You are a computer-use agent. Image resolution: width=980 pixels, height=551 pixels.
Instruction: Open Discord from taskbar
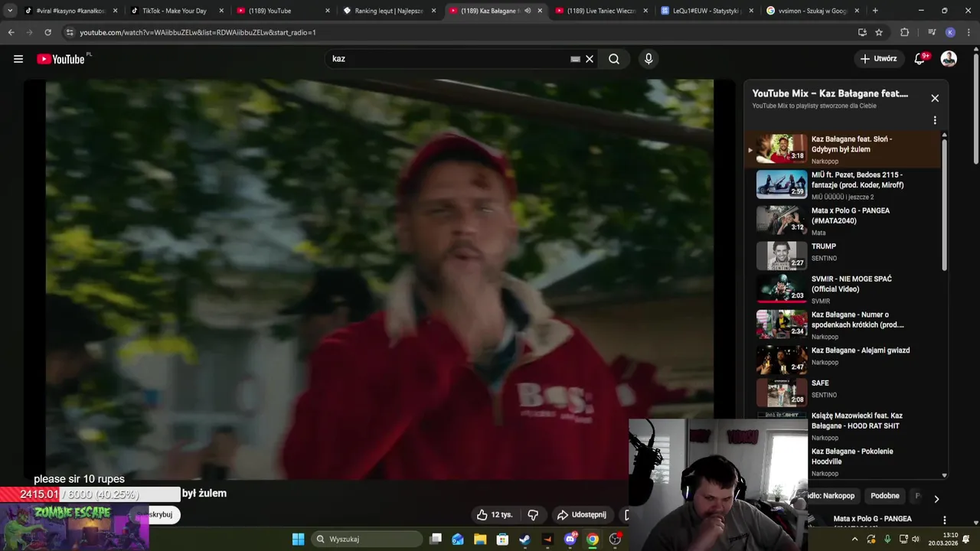tap(570, 539)
